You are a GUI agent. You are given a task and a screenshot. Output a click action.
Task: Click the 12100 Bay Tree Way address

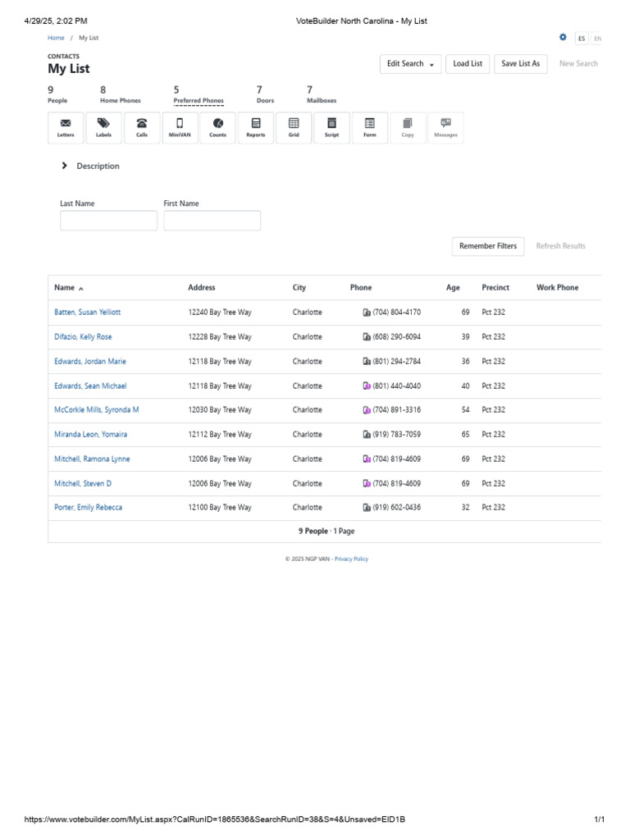click(220, 507)
